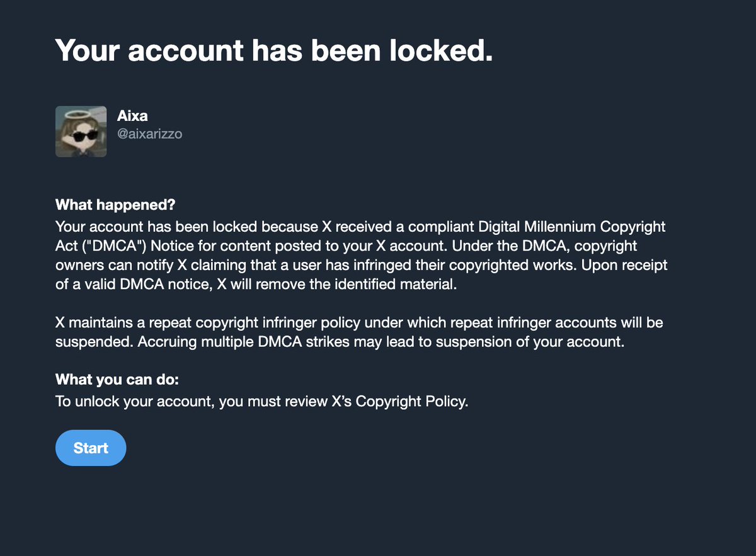Image resolution: width=756 pixels, height=556 pixels.
Task: Click the @aixarizzo username handle
Action: (150, 133)
